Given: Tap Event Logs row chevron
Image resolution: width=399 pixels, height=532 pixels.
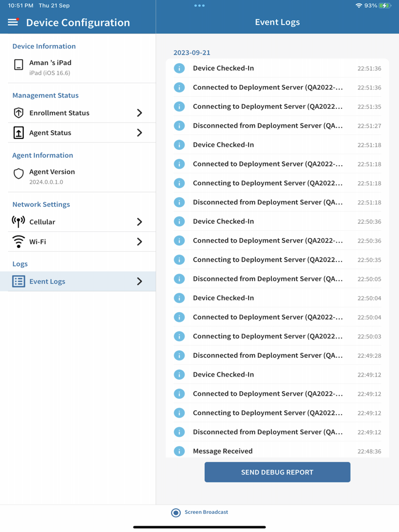Looking at the screenshot, I should 140,281.
